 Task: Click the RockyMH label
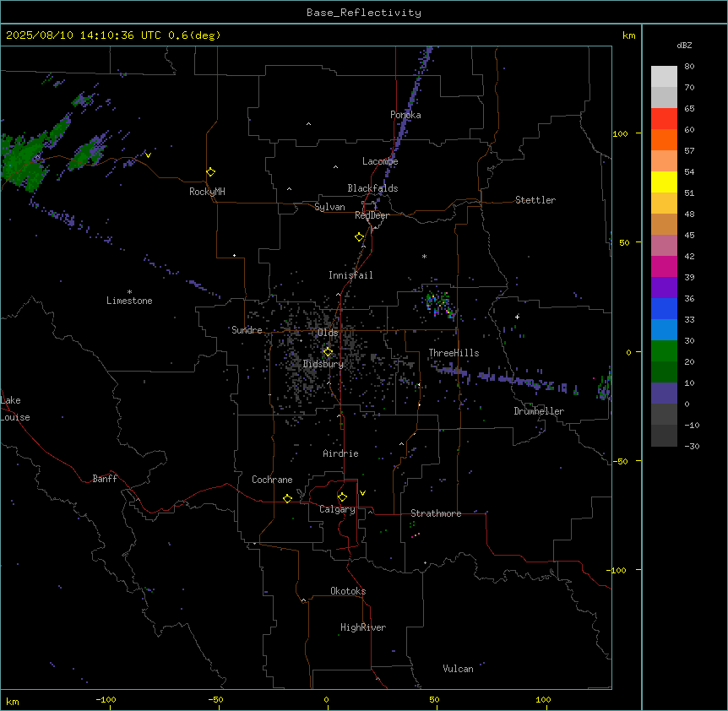click(x=207, y=192)
